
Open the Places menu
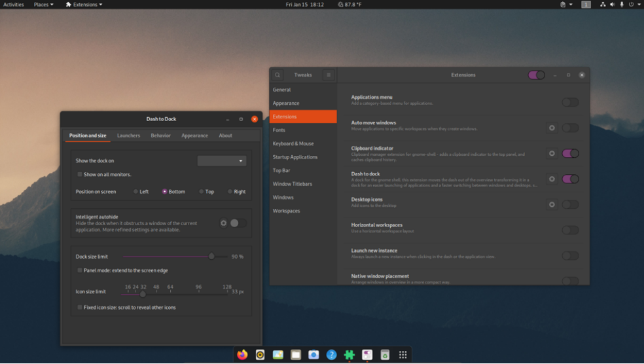click(44, 5)
